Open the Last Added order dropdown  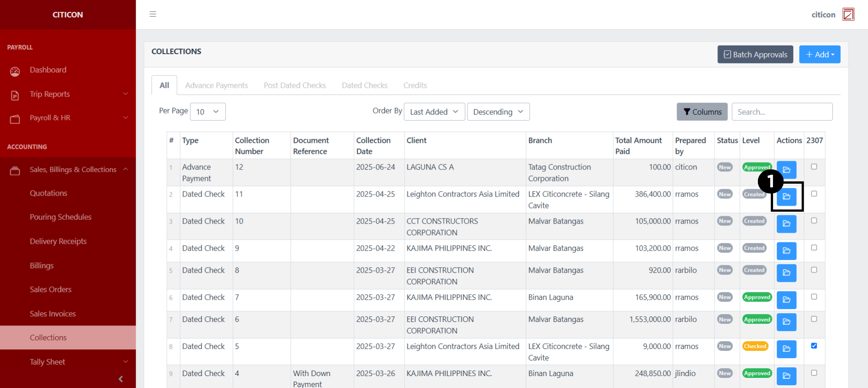[434, 112]
